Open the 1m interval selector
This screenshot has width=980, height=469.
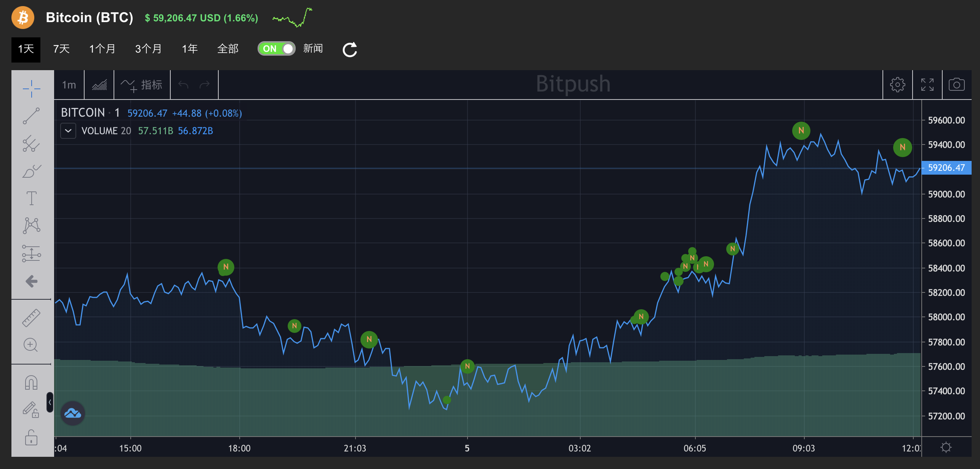69,85
